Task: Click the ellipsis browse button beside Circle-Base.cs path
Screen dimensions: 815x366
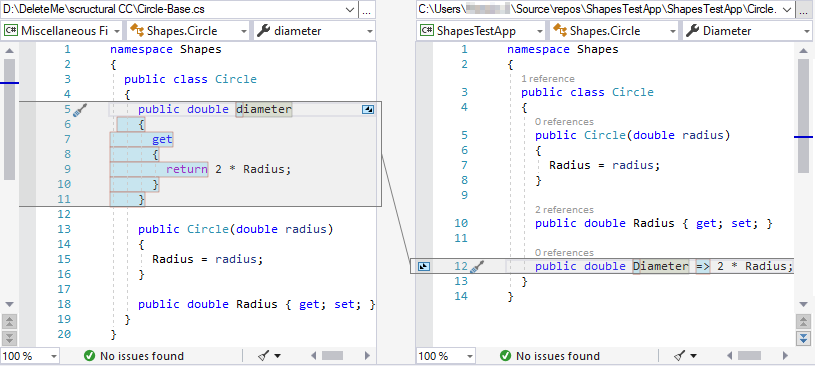Action: [x=367, y=9]
